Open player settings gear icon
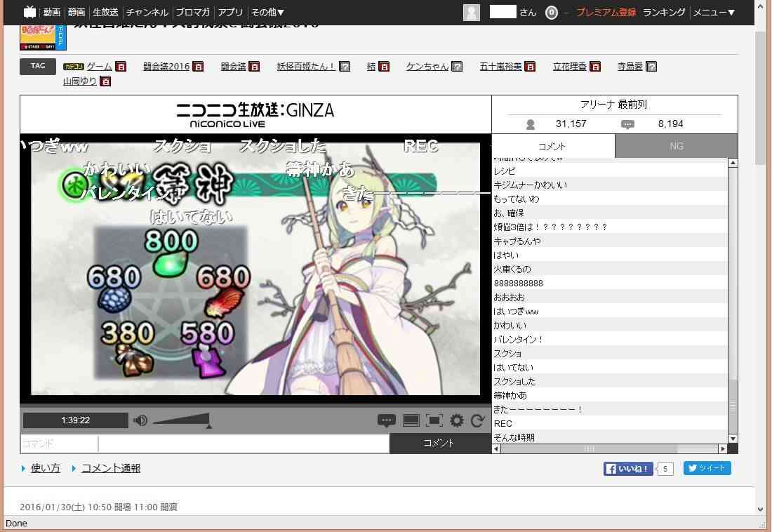This screenshot has width=772, height=532. coord(457,420)
